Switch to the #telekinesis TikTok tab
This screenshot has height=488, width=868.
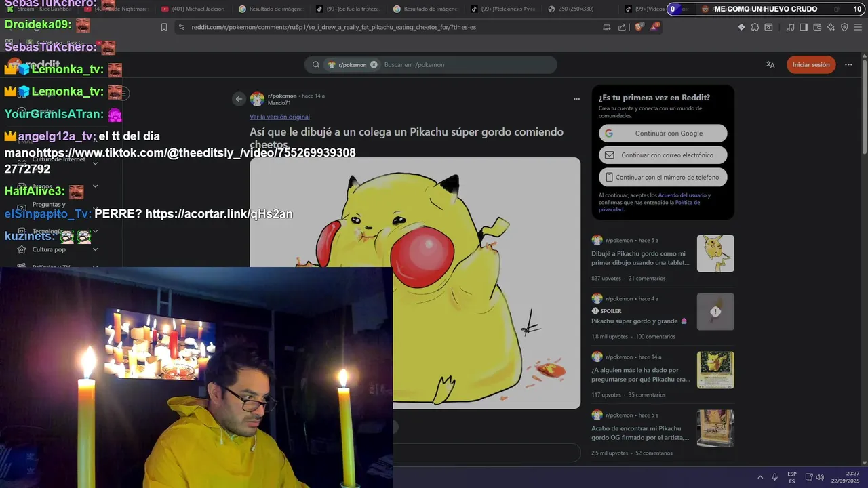pyautogui.click(x=502, y=9)
